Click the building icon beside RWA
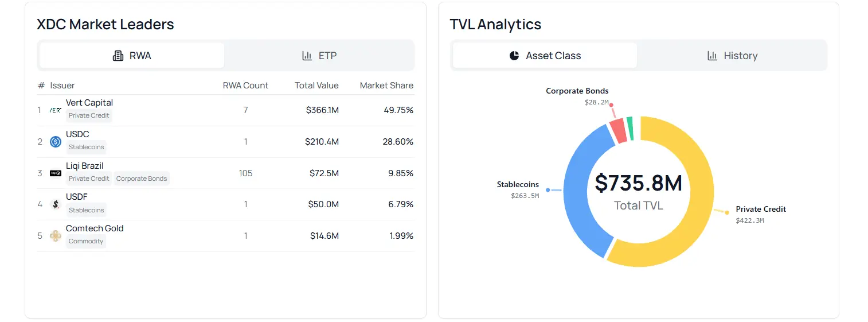Screen dimensions: 868x322 click(118, 56)
